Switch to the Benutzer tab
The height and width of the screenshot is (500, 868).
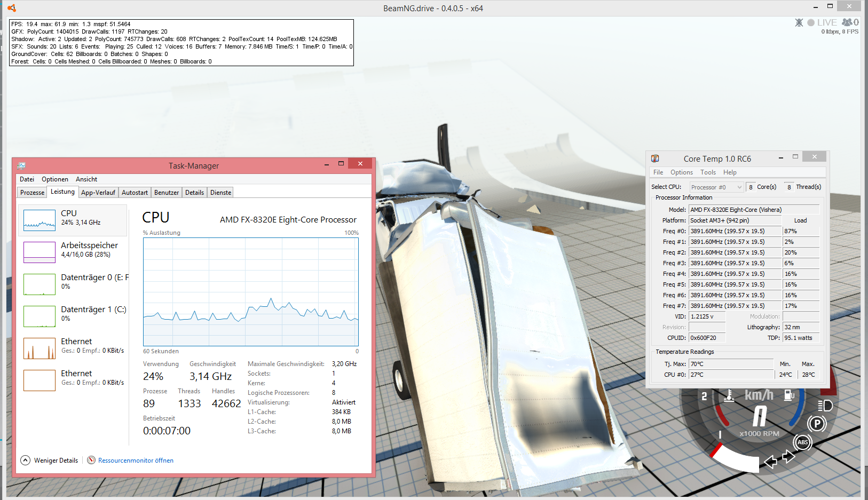tap(167, 193)
